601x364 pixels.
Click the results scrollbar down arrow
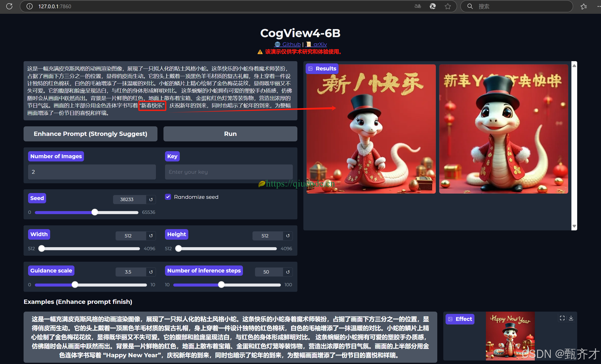click(x=574, y=226)
